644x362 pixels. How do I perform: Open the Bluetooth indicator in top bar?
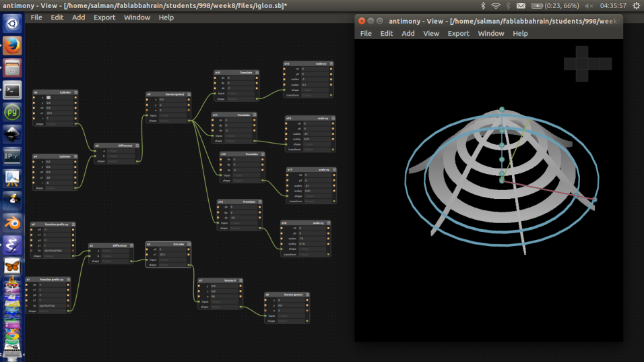(x=483, y=6)
